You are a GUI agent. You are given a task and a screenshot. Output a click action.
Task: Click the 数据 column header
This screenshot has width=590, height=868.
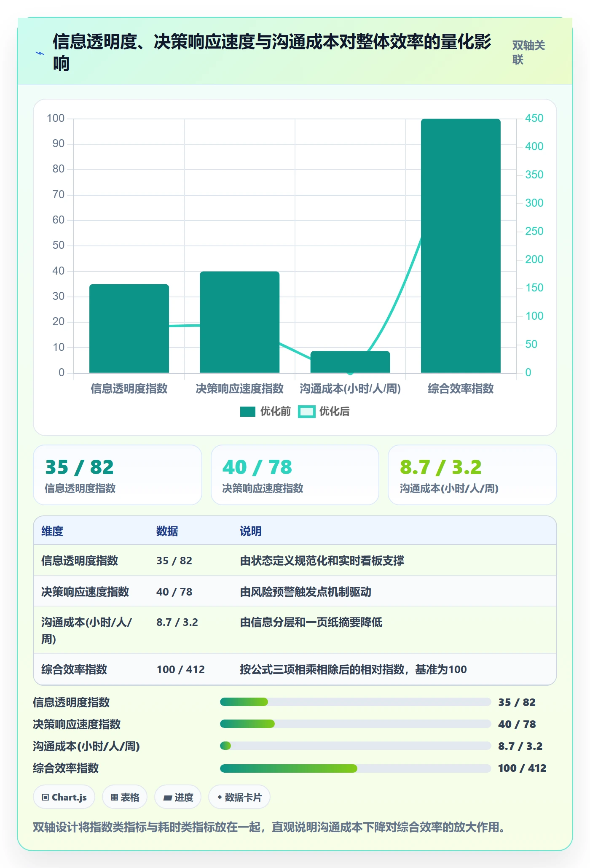click(167, 531)
